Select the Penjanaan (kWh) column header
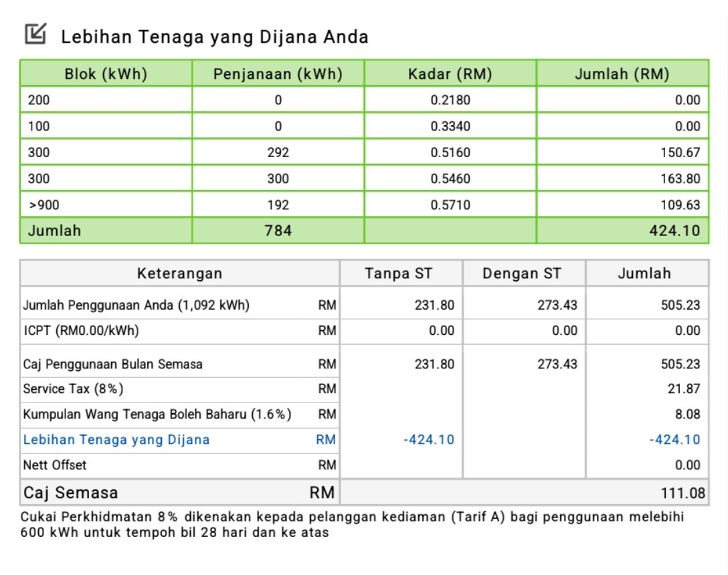The height and width of the screenshot is (575, 728). [x=278, y=74]
